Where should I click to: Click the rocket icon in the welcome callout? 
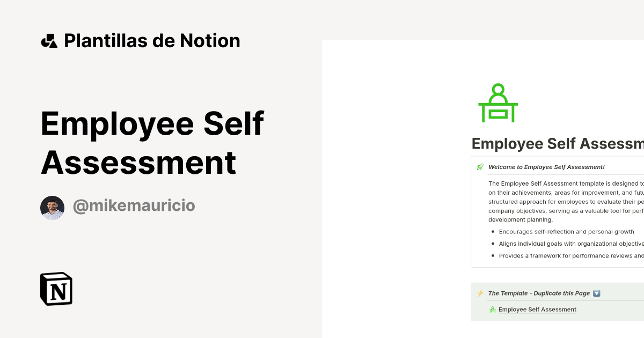coord(480,167)
